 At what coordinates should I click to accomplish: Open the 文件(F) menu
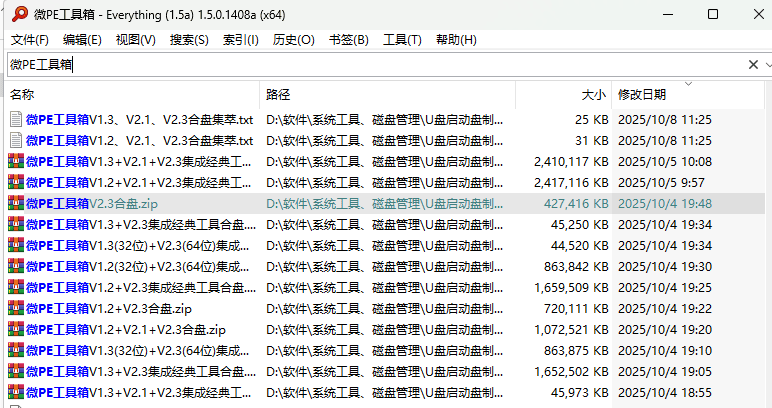(30, 40)
